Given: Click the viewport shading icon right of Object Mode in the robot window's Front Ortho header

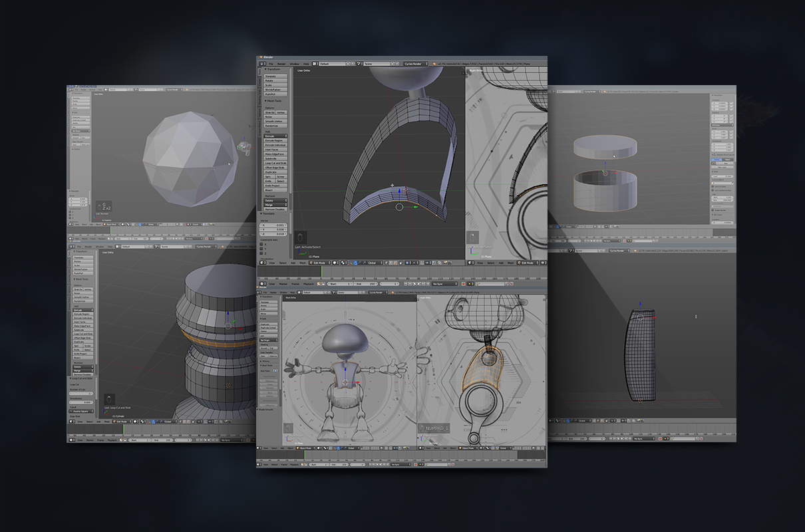Looking at the screenshot, I should (319, 448).
